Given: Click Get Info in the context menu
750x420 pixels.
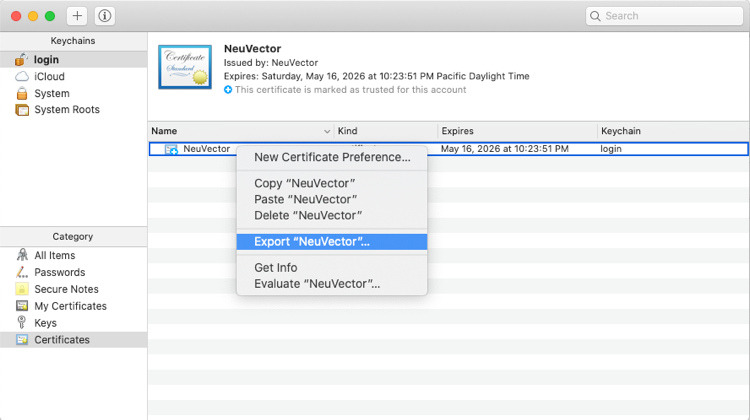Looking at the screenshot, I should coord(275,268).
